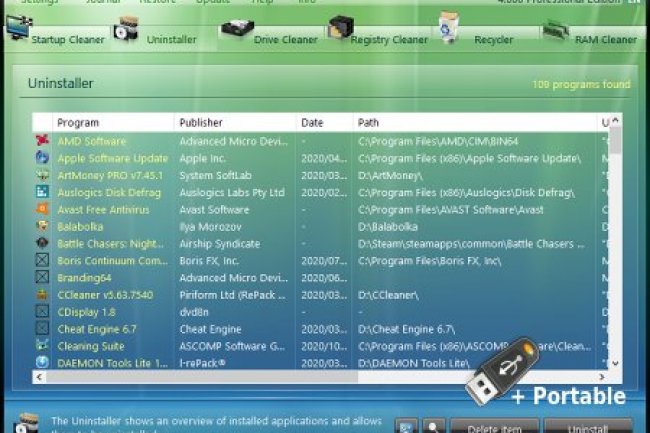Click the vertical scrollbar thumb
The image size is (650, 433).
(616, 140)
